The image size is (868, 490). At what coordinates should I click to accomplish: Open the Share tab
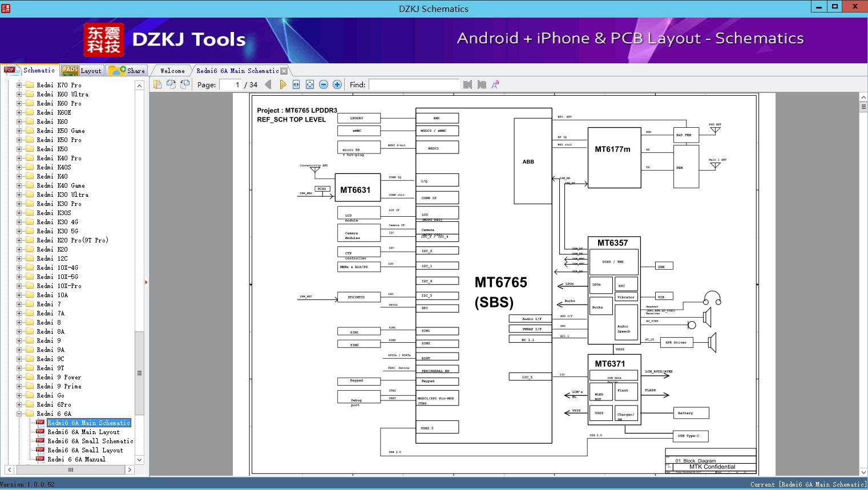click(x=128, y=71)
